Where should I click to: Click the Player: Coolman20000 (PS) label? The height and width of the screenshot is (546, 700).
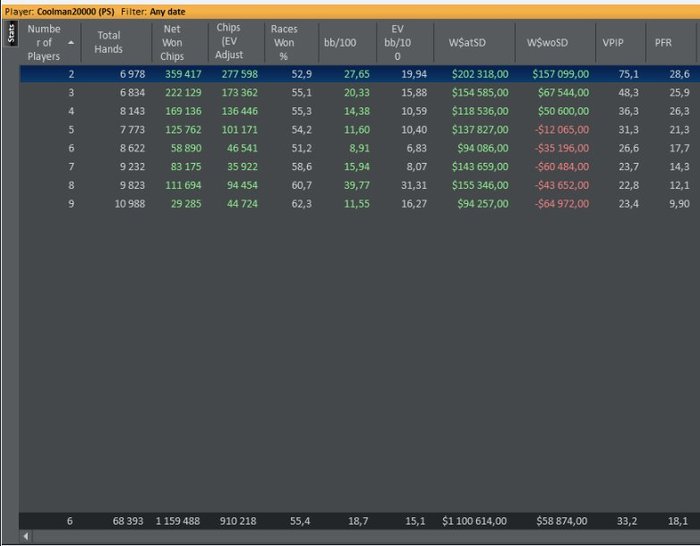60,12
